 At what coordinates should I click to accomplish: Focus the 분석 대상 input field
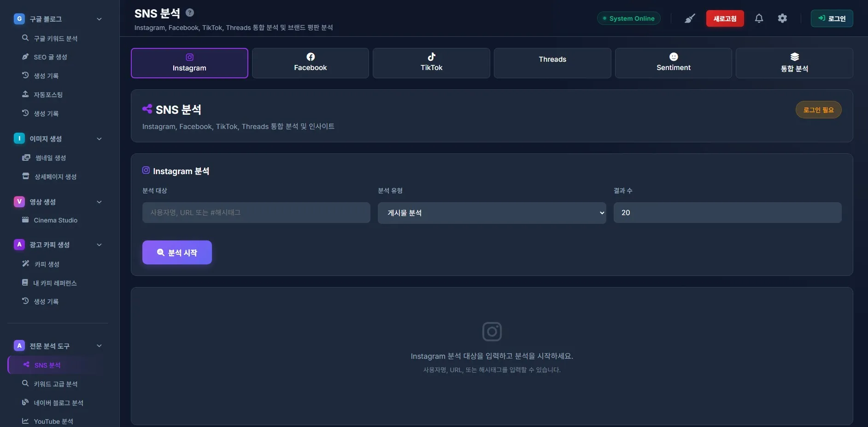[x=256, y=213]
